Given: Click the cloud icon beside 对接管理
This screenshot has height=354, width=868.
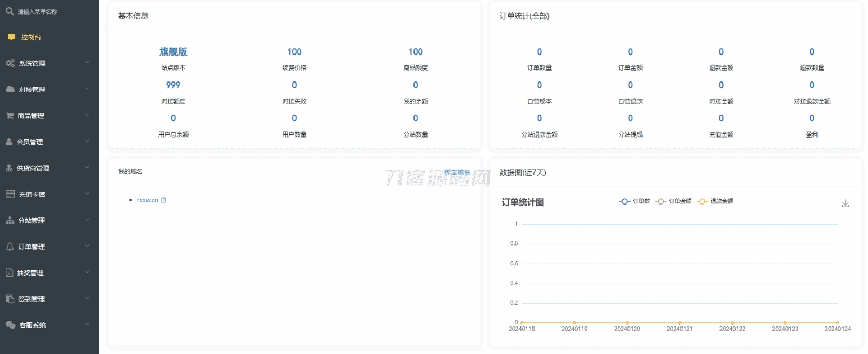Looking at the screenshot, I should click(10, 89).
